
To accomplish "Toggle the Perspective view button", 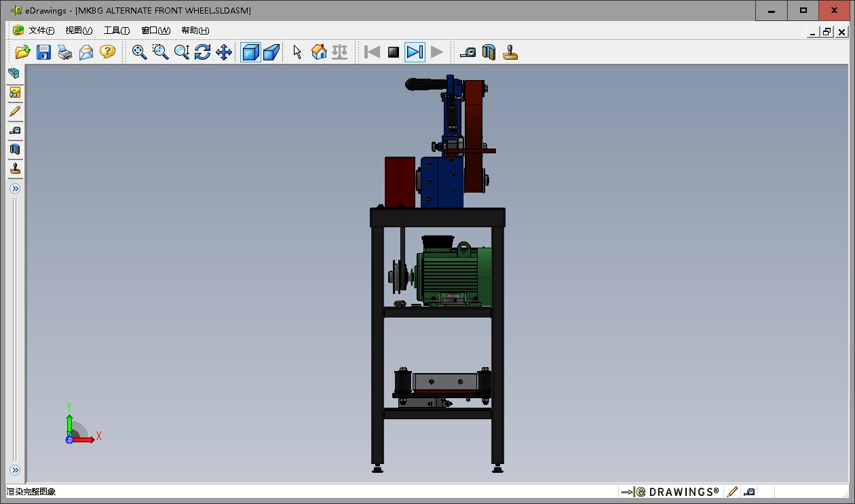I will [271, 52].
